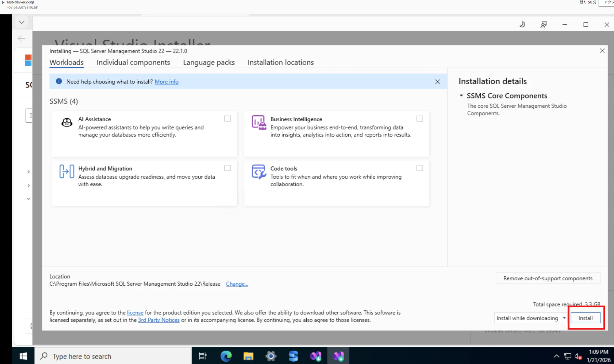The height and width of the screenshot is (364, 614).
Task: Close the SSMS installing dialog
Action: click(602, 51)
